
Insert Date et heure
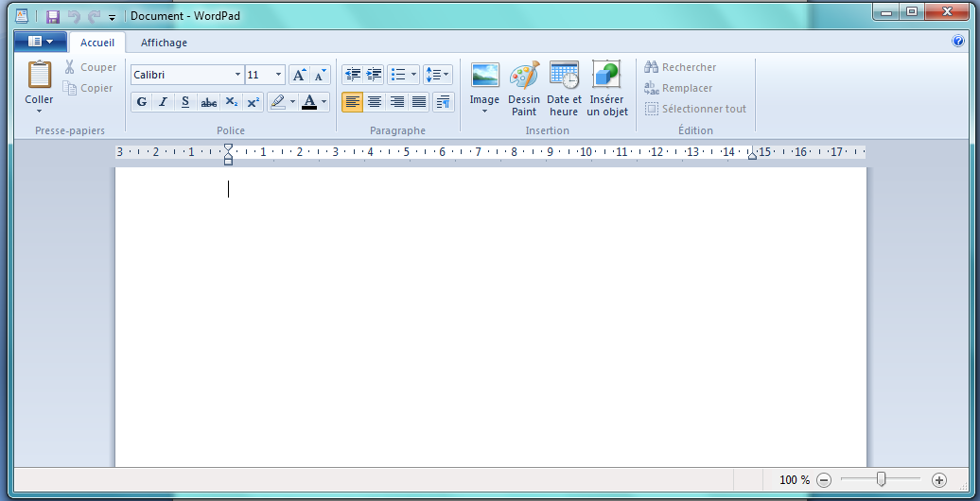tap(564, 89)
